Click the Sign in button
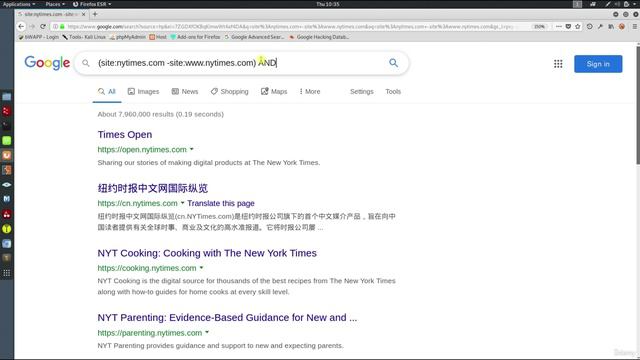The height and width of the screenshot is (360, 640). coord(598,64)
